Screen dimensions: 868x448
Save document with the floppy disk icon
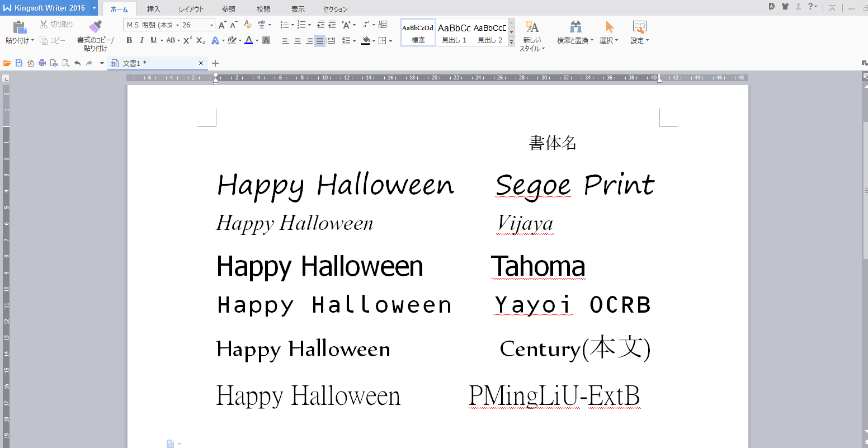click(x=19, y=63)
